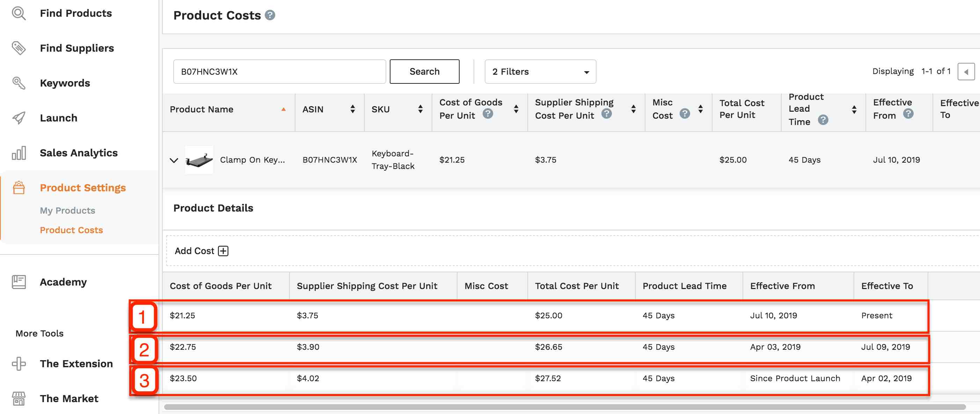Open help for Supplier Shipping Cost Per Unit

coord(606,114)
